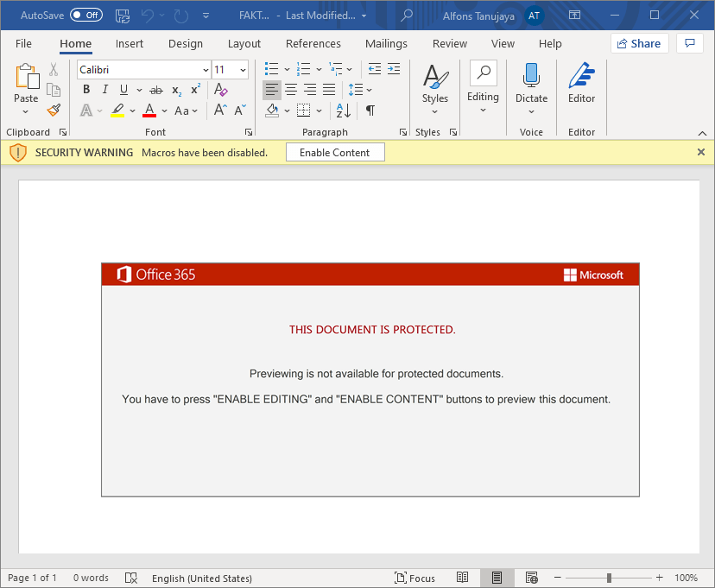
Task: Toggle Bold formatting
Action: click(x=86, y=89)
